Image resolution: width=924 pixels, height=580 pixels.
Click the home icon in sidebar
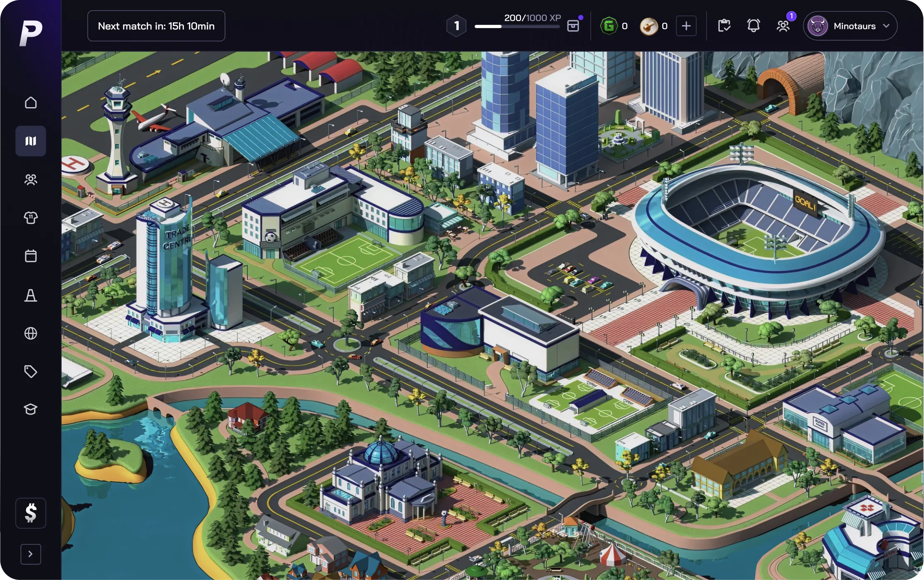coord(31,103)
